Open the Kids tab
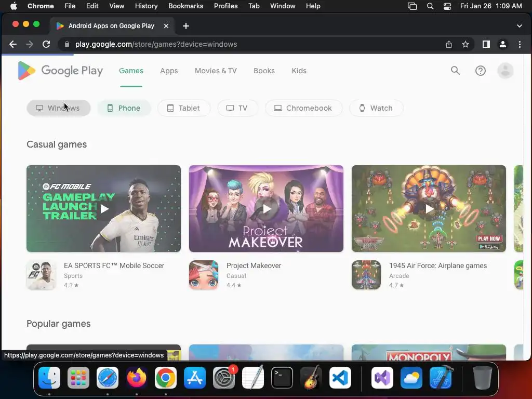The image size is (532, 399). [299, 71]
